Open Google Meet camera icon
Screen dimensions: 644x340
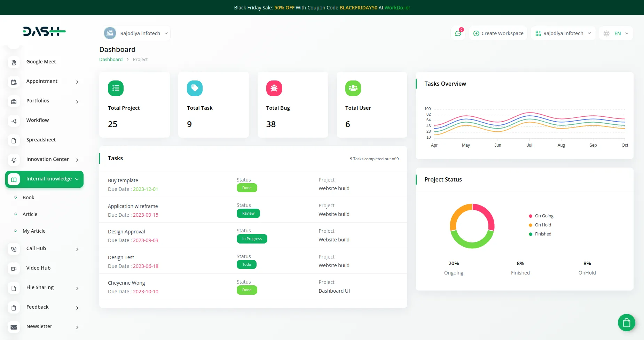tap(14, 62)
